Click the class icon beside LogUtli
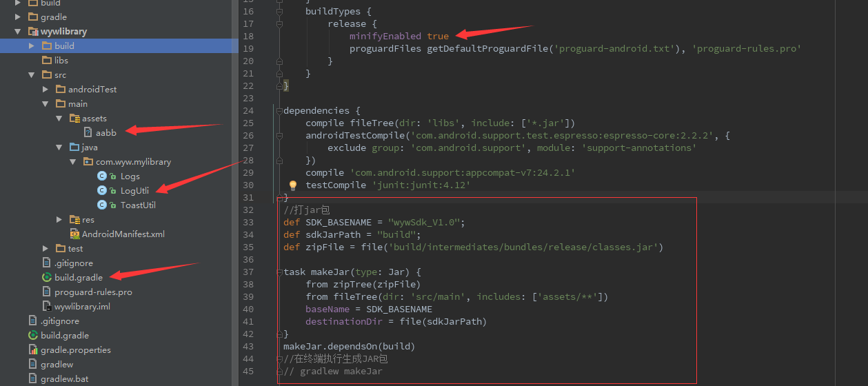The image size is (868, 386). [x=102, y=190]
